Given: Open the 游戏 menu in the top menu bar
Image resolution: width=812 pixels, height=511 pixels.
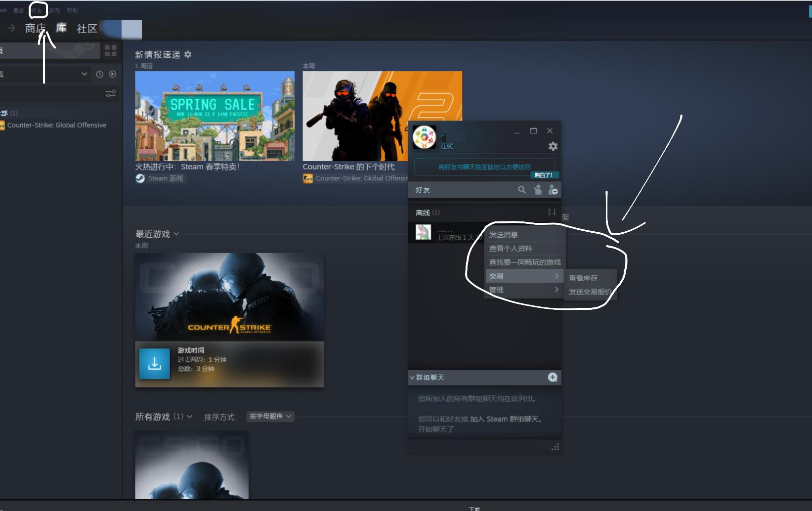Looking at the screenshot, I should click(54, 10).
